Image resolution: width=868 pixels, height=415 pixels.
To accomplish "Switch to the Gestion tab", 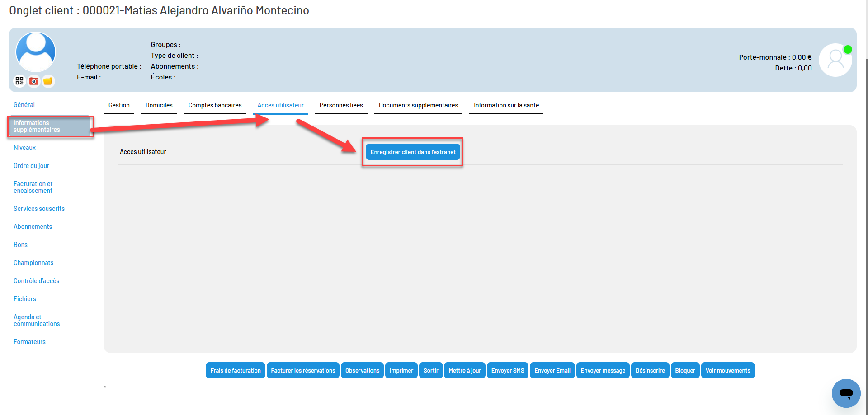I will point(119,105).
